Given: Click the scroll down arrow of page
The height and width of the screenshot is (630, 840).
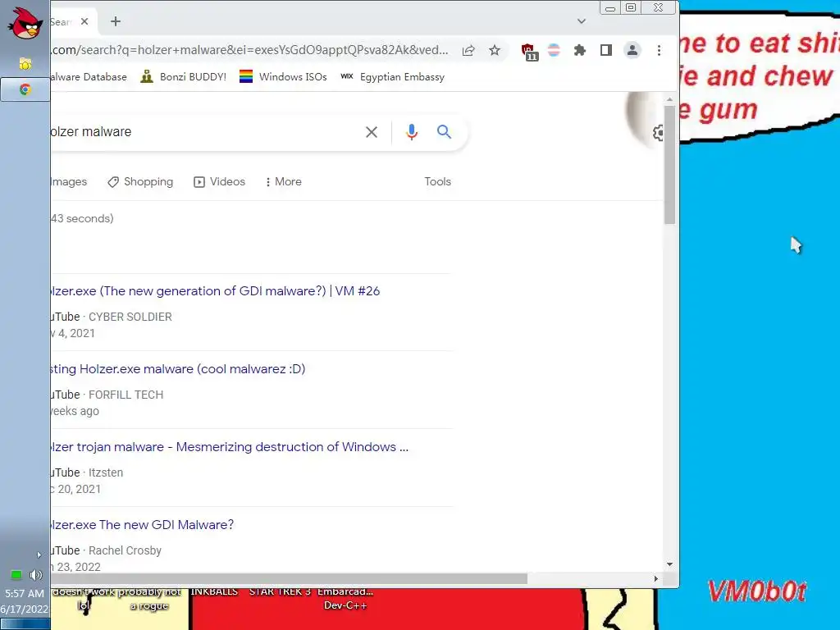Looking at the screenshot, I should [x=669, y=564].
